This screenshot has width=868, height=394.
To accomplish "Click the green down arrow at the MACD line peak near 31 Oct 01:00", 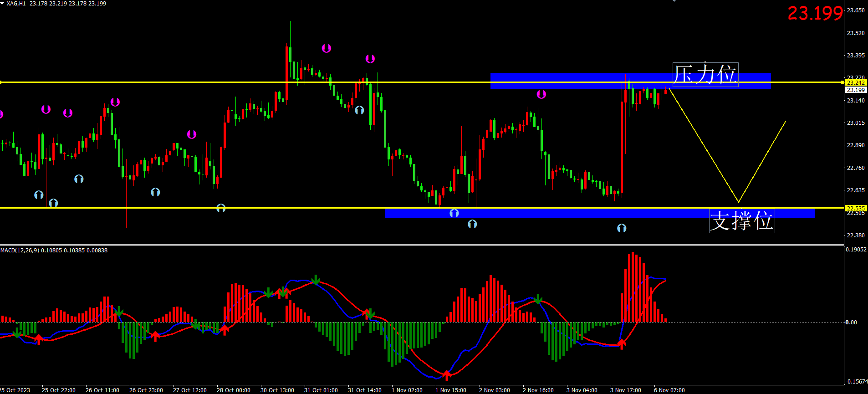I will [316, 280].
